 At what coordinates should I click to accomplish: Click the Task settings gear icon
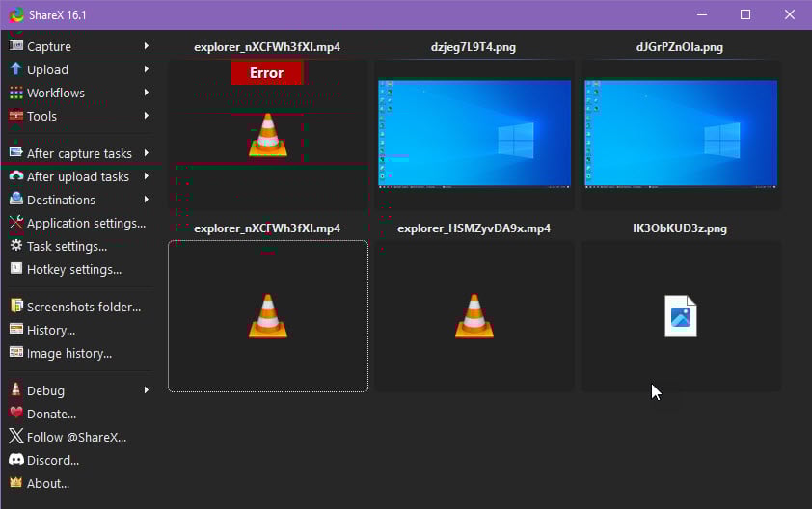(16, 246)
